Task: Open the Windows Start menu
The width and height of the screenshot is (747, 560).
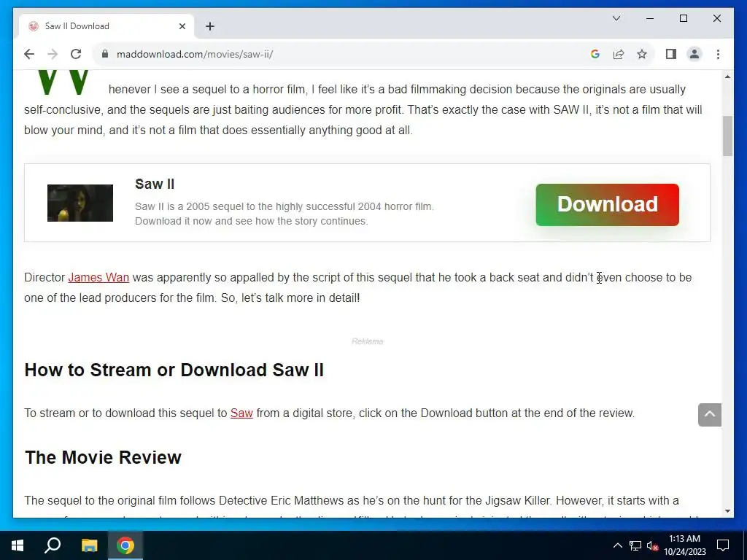Action: [x=18, y=545]
